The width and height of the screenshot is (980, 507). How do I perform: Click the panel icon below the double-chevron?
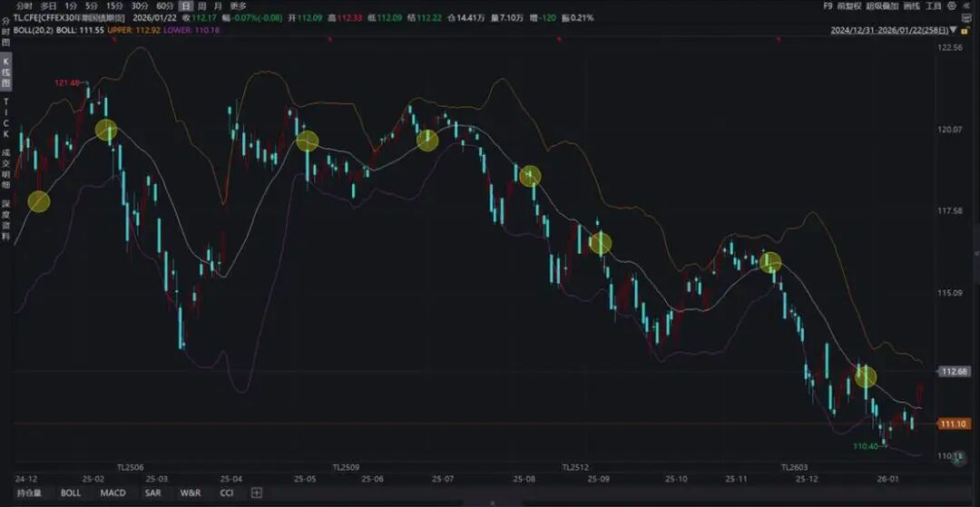[x=967, y=18]
